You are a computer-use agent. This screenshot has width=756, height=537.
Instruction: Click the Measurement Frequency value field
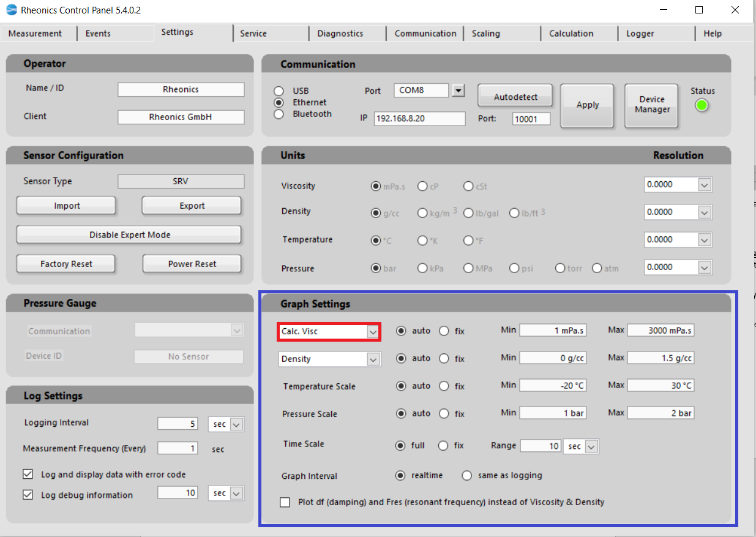pyautogui.click(x=178, y=448)
